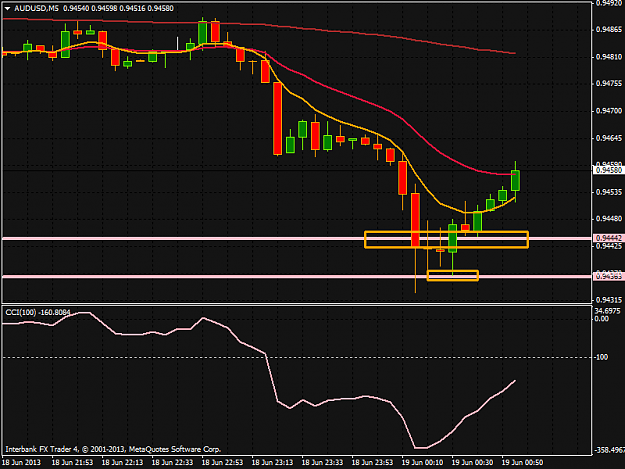Click the last green candle touching 0.94580
Screen dimensions: 625x469
pyautogui.click(x=515, y=181)
